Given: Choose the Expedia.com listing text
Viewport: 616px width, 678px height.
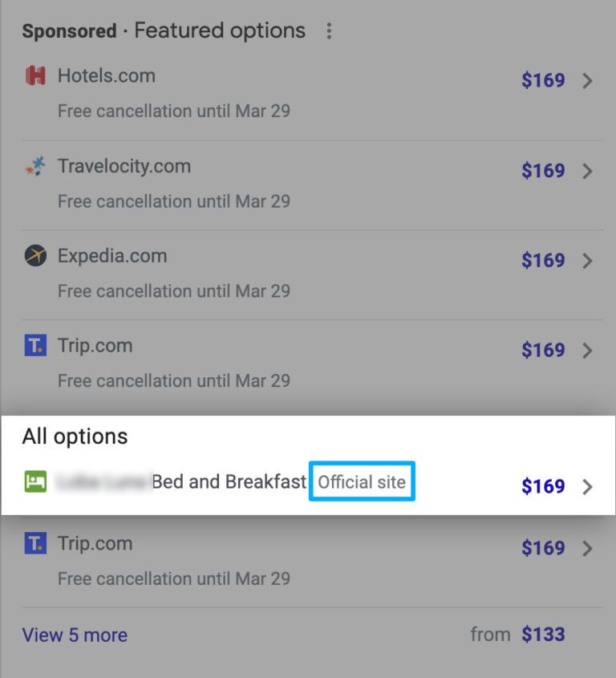Looking at the screenshot, I should pyautogui.click(x=112, y=256).
